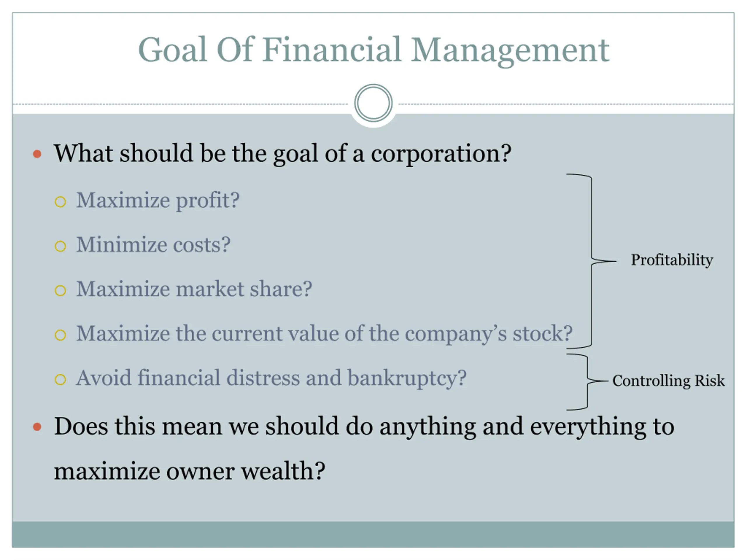Click the large curly brace pointing to Profitability

[592, 260]
